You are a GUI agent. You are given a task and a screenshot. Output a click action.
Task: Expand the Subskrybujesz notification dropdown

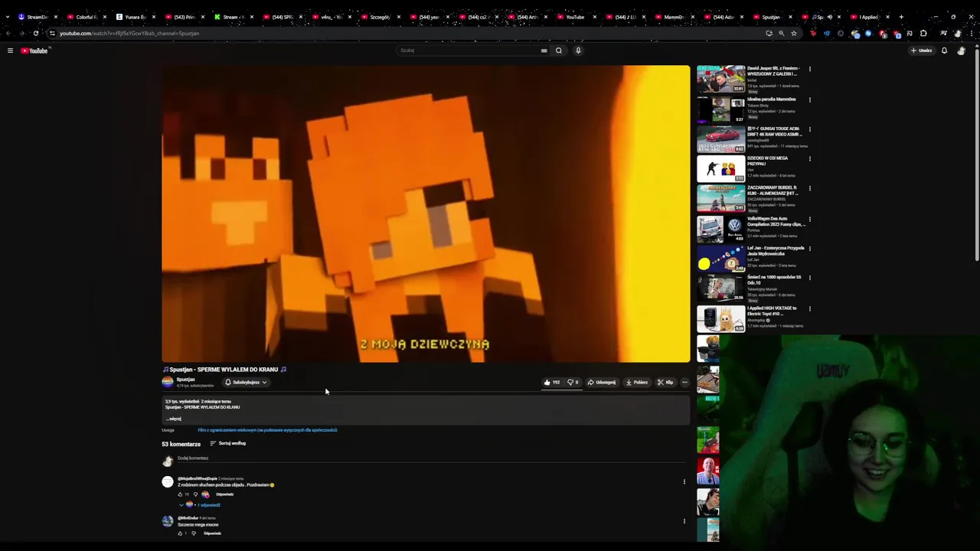click(x=245, y=383)
